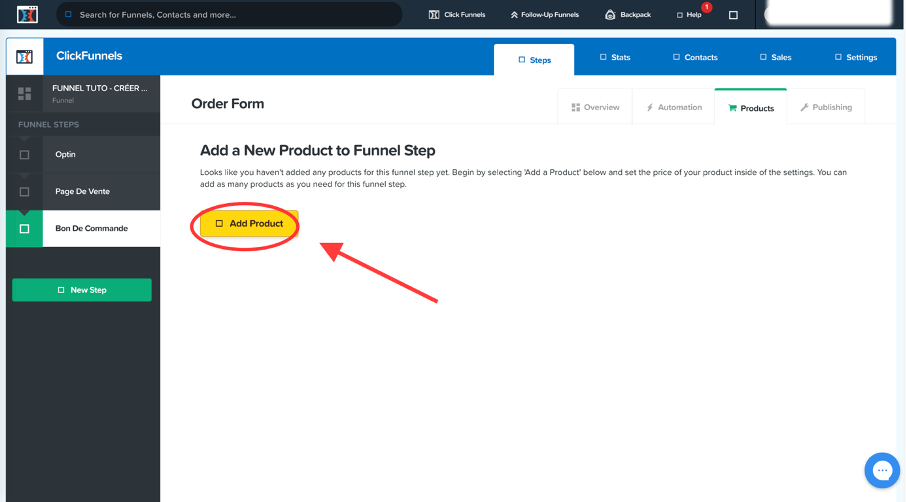This screenshot has width=906, height=502.
Task: Click the Help notification badge
Action: (x=707, y=8)
